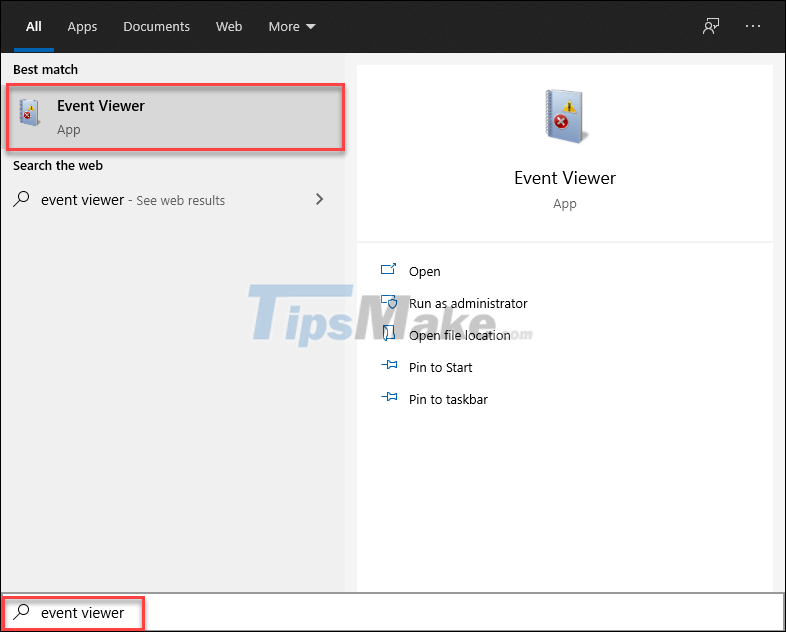This screenshot has width=786, height=632.
Task: Click the Pin to Start pin icon
Action: (x=389, y=365)
